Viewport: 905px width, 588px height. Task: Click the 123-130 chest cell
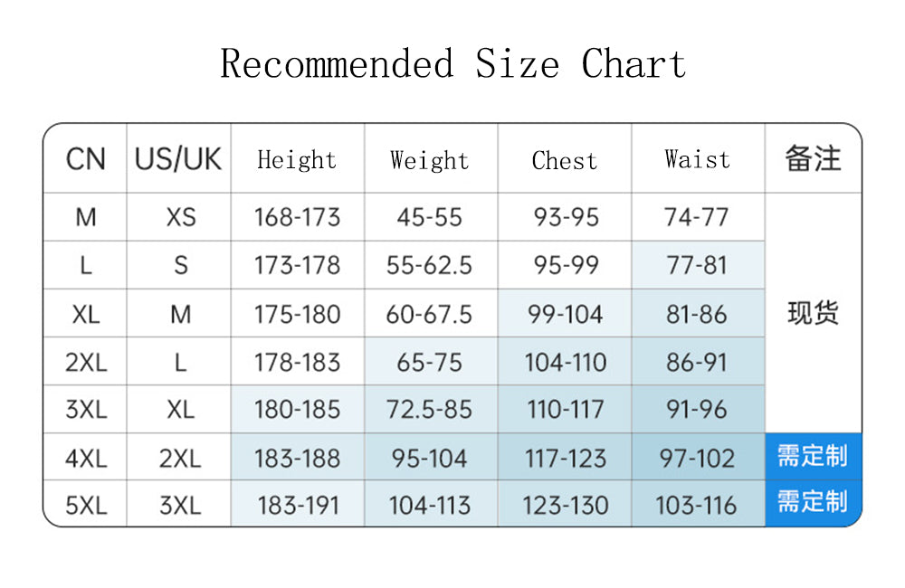click(564, 505)
